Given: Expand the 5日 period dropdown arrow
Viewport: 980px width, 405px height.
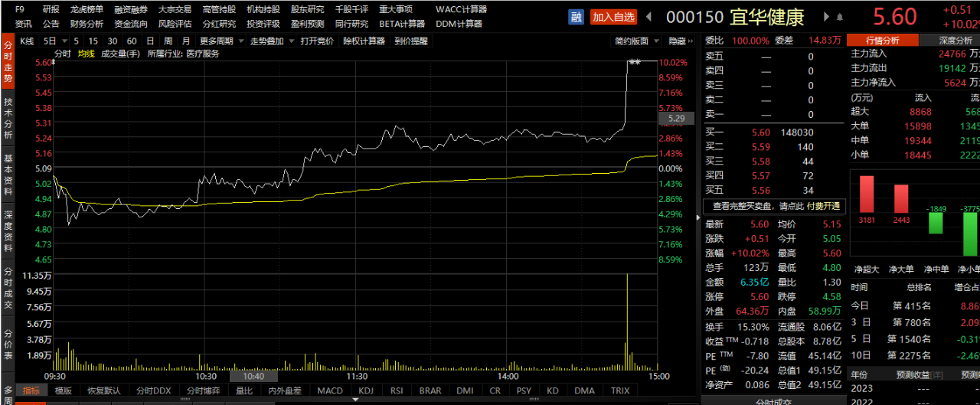Looking at the screenshot, I should point(64,41).
